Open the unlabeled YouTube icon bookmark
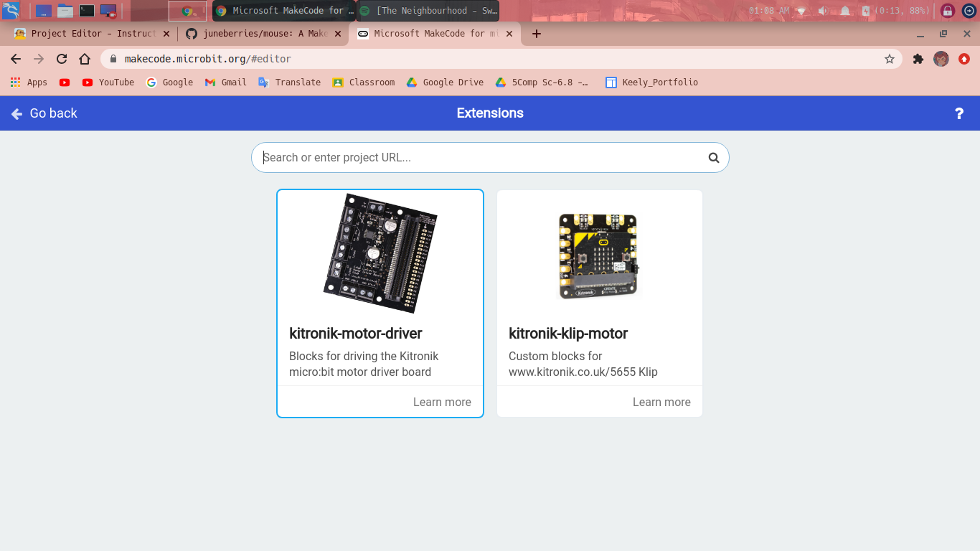 tap(65, 83)
